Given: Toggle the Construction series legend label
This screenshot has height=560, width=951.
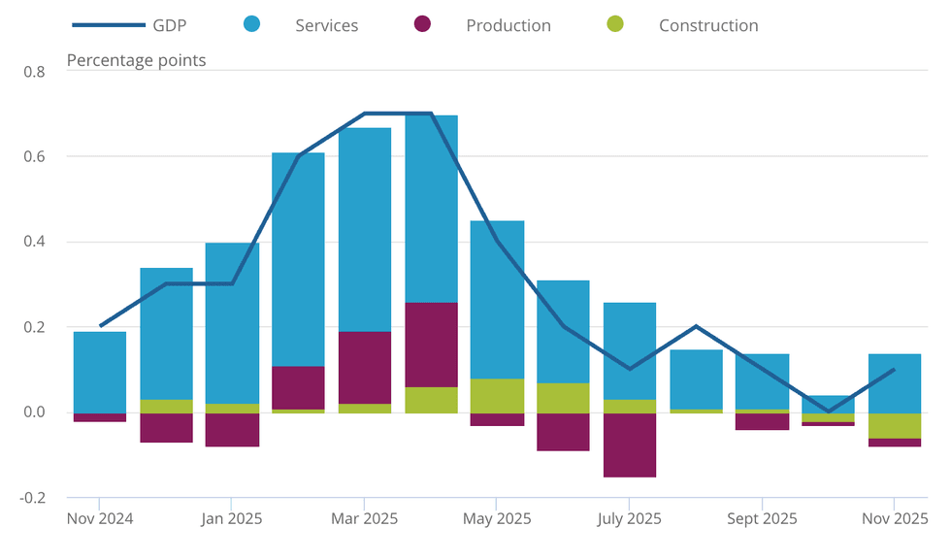Looking at the screenshot, I should (708, 25).
